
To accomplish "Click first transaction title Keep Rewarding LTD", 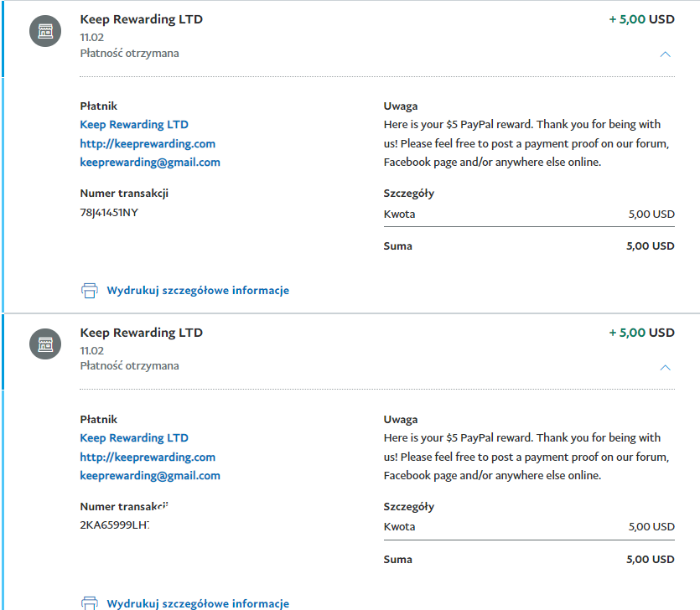I will click(141, 19).
